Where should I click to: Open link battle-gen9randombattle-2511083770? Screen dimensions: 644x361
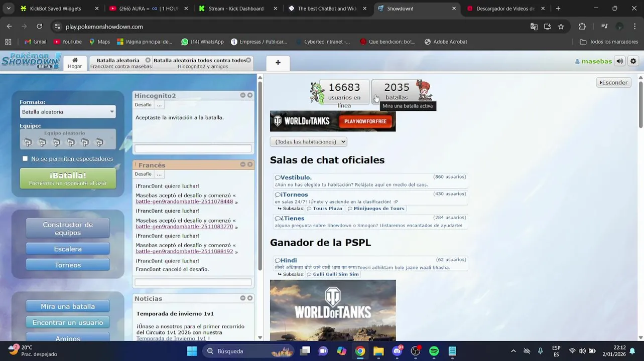click(x=184, y=227)
